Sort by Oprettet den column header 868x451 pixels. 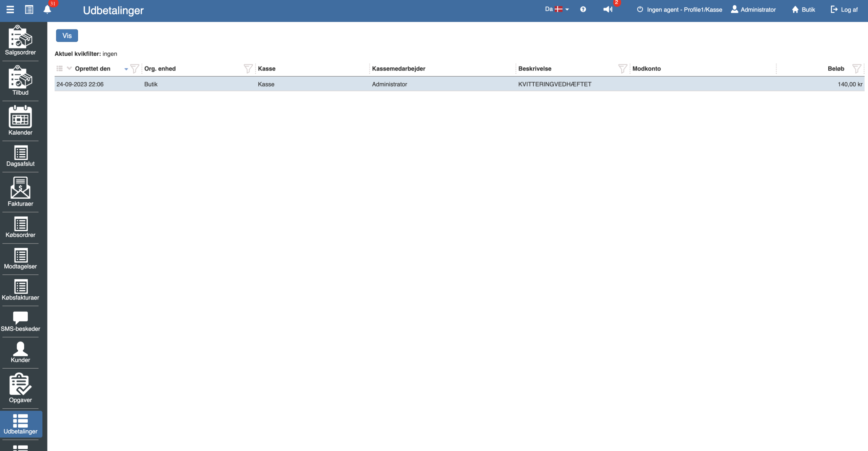pyautogui.click(x=93, y=68)
